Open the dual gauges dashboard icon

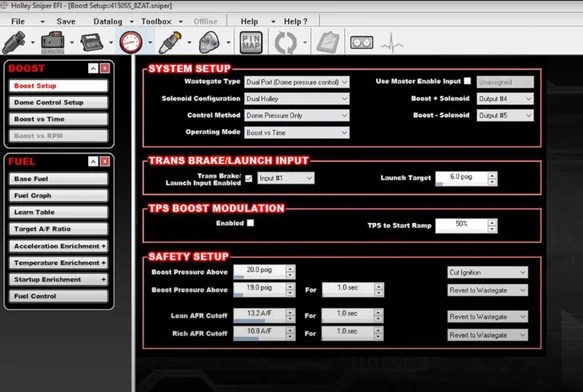pyautogui.click(x=362, y=42)
